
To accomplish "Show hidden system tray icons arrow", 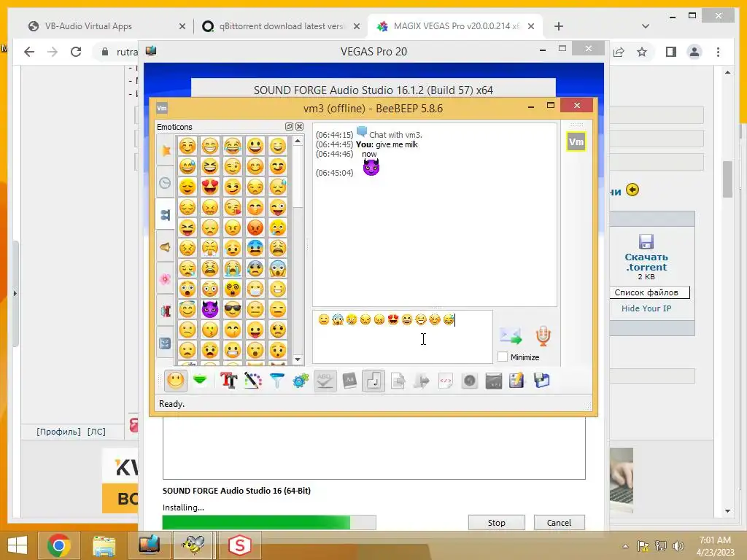I will [625, 546].
